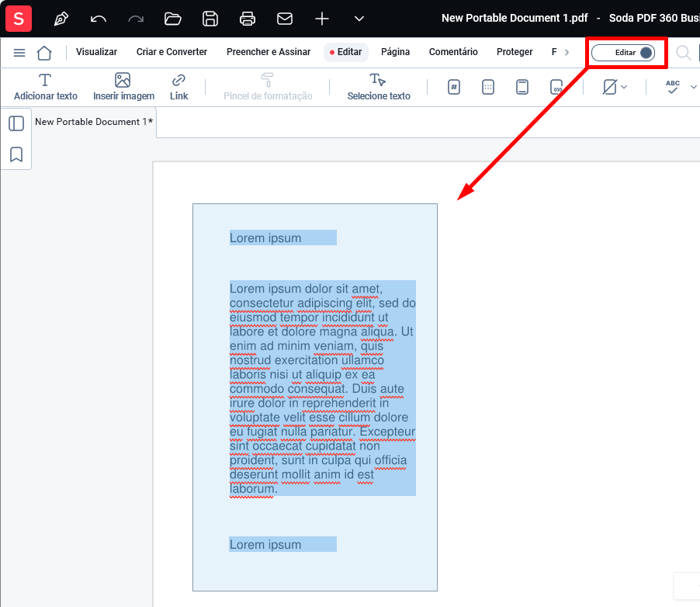Redo the last undone action
The image size is (700, 607).
pyautogui.click(x=136, y=19)
